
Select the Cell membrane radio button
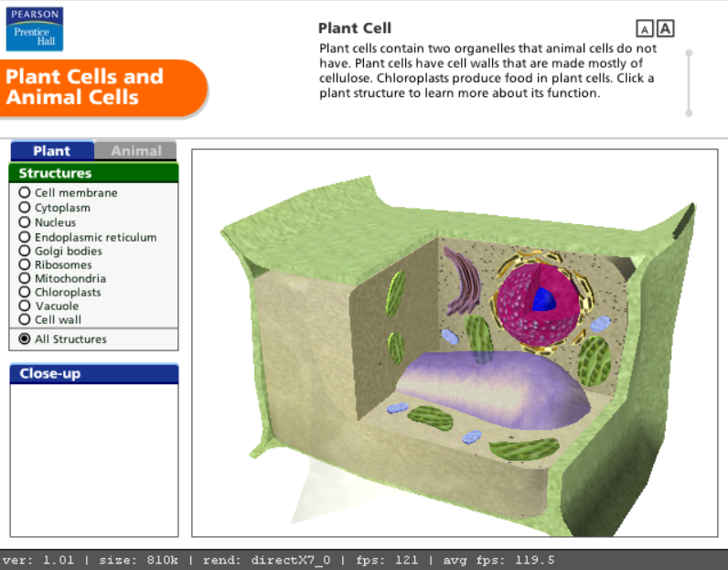(x=25, y=192)
